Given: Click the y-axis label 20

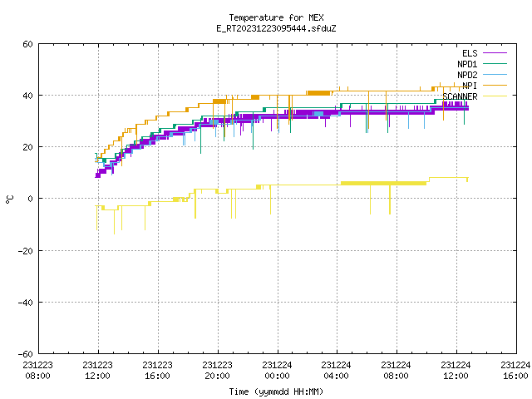Looking at the screenshot, I should [27, 147].
